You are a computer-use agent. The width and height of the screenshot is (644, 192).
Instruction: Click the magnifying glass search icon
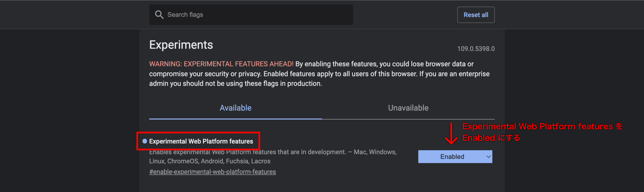(159, 14)
